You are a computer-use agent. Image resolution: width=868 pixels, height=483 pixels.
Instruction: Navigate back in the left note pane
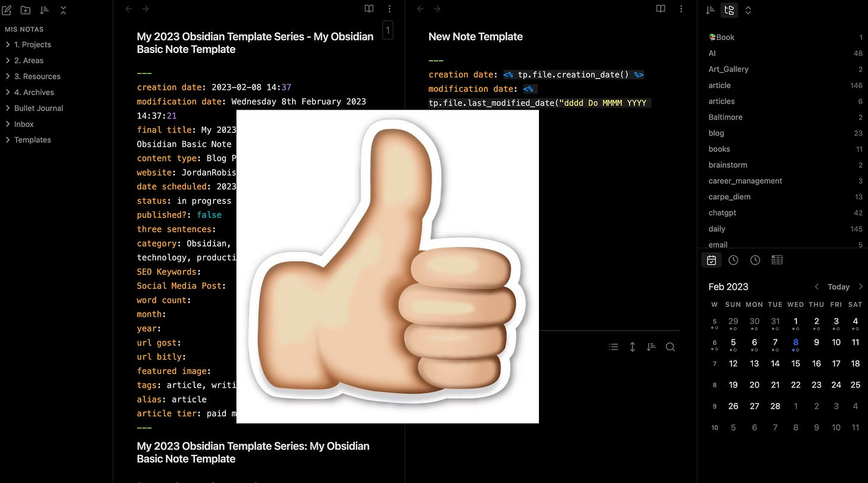(128, 9)
